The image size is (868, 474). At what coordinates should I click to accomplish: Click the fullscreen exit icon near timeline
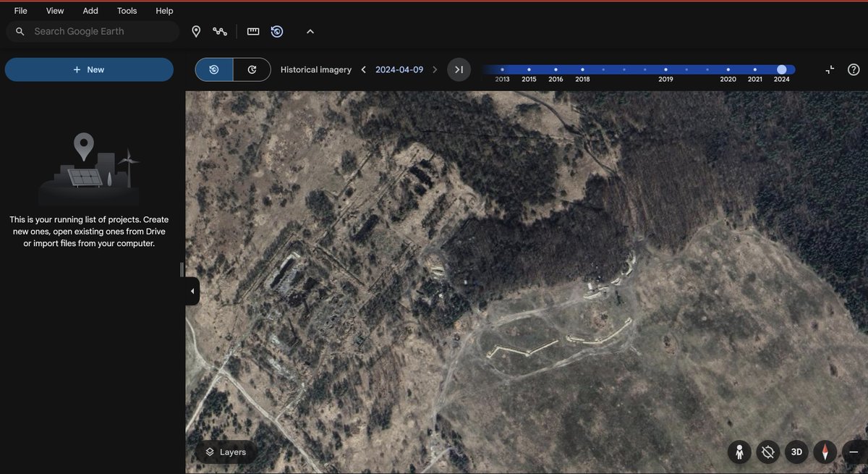coord(830,69)
